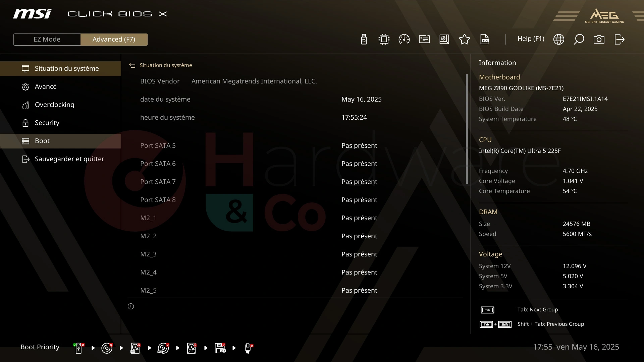
Task: Open the M-Flash USB BIOS update icon
Action: (x=364, y=39)
